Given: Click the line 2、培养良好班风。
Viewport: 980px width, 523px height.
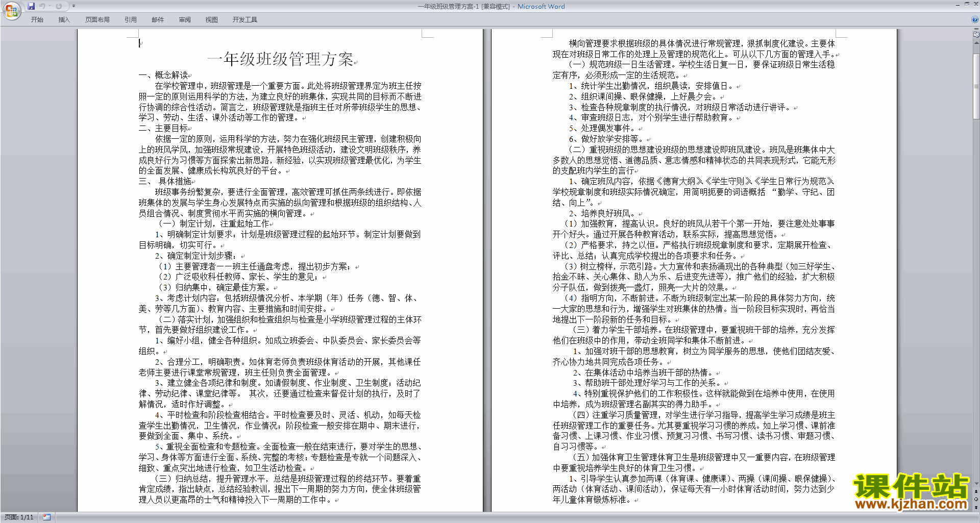Looking at the screenshot, I should click(602, 213).
